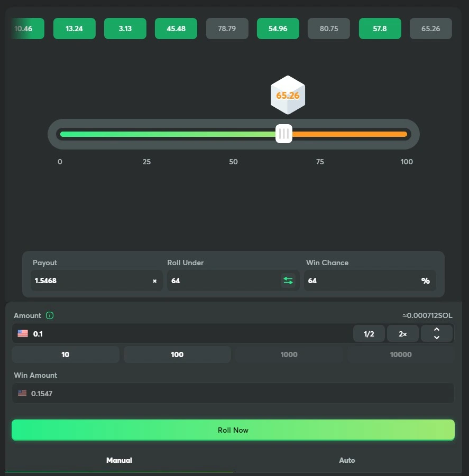The width and height of the screenshot is (469, 476).
Task: Double the bet with 2× button
Action: pyautogui.click(x=402, y=334)
